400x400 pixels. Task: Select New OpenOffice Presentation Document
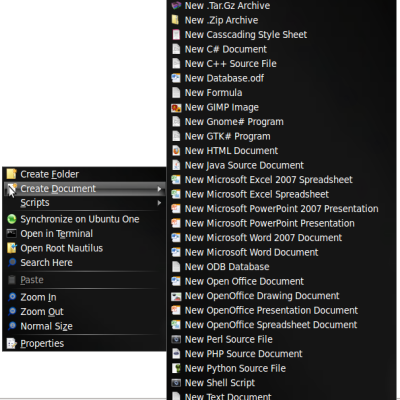tap(282, 310)
